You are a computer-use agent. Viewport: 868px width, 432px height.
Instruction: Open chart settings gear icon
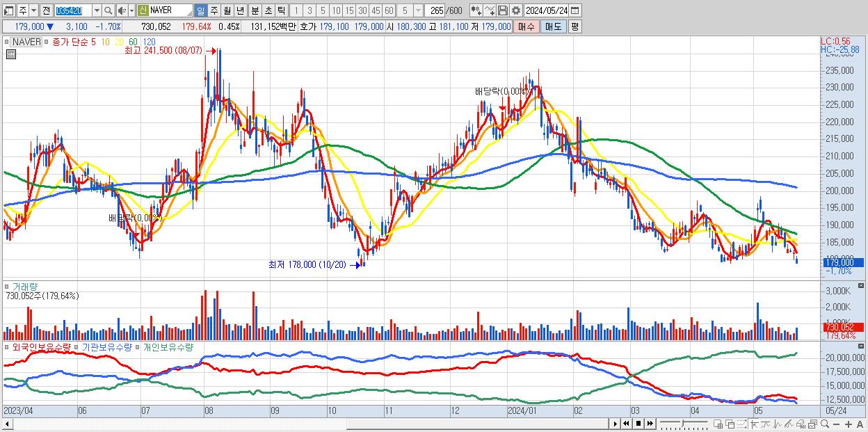pyautogui.click(x=515, y=11)
